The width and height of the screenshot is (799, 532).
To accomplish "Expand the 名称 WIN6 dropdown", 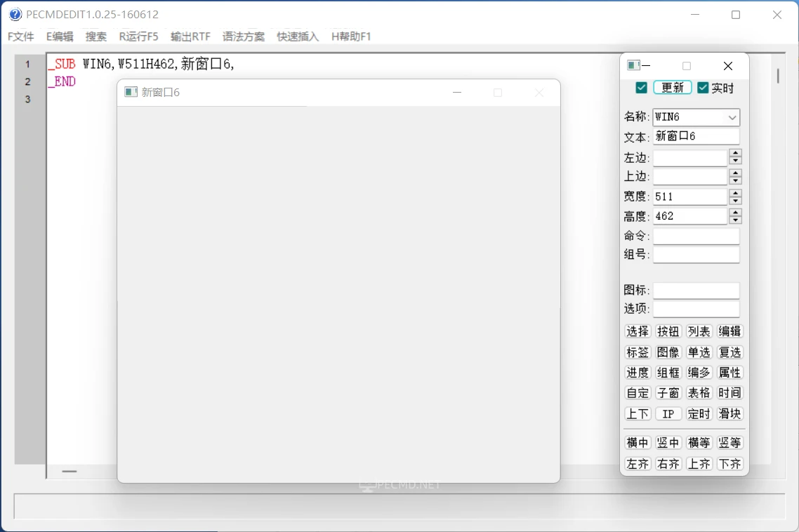I will point(732,117).
